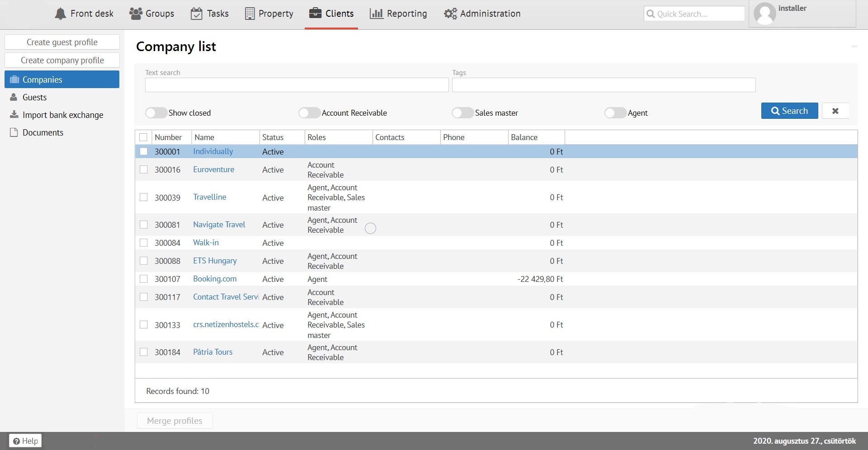868x450 pixels.
Task: Open Administration via the gears icon
Action: tap(450, 14)
